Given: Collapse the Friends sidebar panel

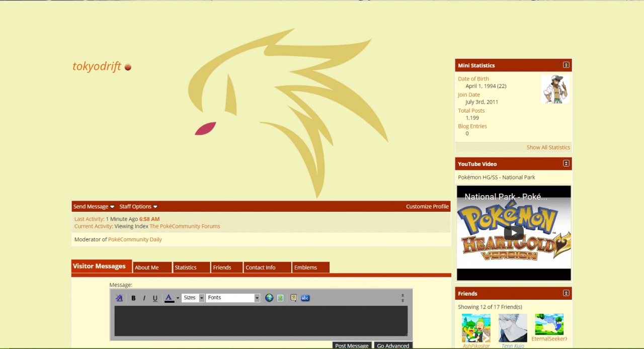Looking at the screenshot, I should 566,293.
